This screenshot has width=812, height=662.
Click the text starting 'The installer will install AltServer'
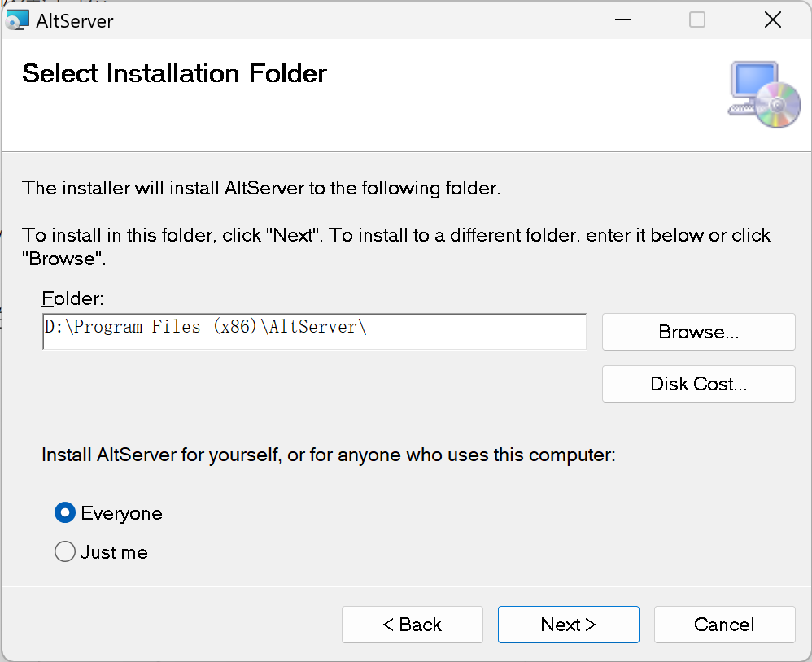pos(261,188)
